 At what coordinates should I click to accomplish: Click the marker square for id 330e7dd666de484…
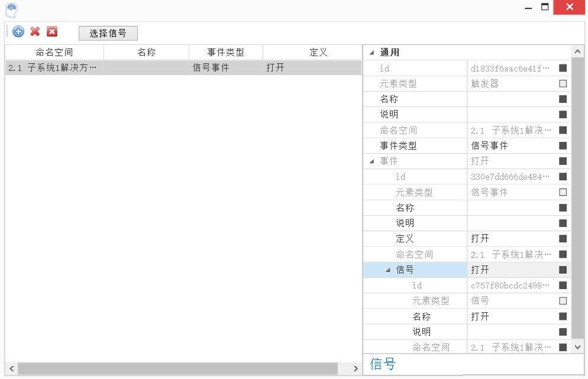(563, 177)
